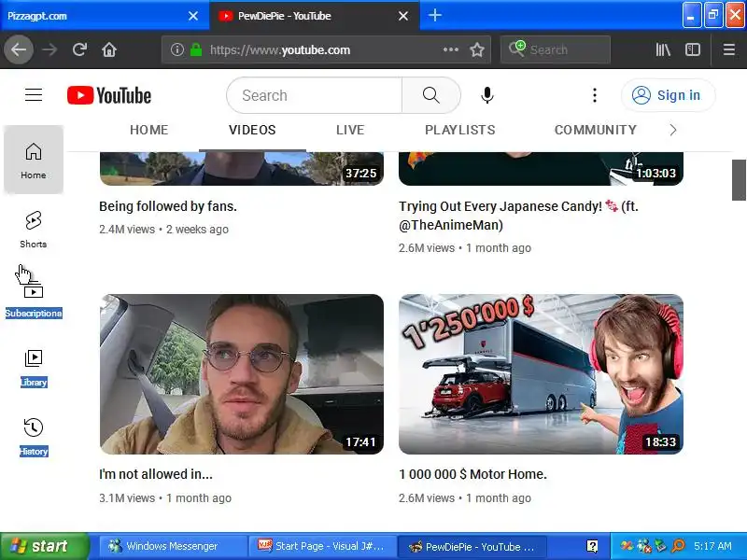Select the PewDiePie - YouTube browser tab
Image resolution: width=747 pixels, height=560 pixels.
(x=315, y=16)
